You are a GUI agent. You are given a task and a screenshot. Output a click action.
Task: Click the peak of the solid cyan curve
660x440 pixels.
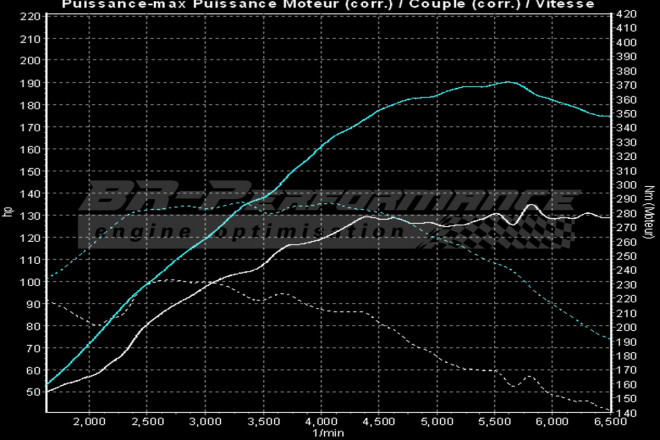[508, 82]
